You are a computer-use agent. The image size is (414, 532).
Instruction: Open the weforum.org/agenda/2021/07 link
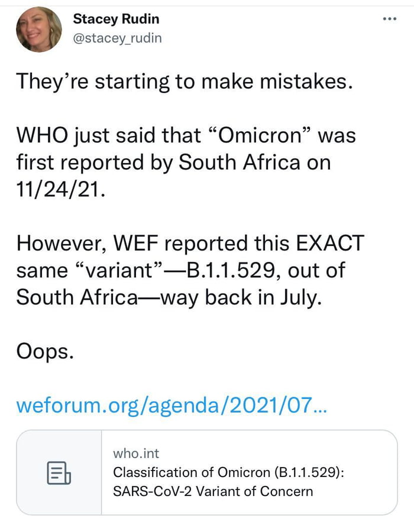click(x=170, y=404)
